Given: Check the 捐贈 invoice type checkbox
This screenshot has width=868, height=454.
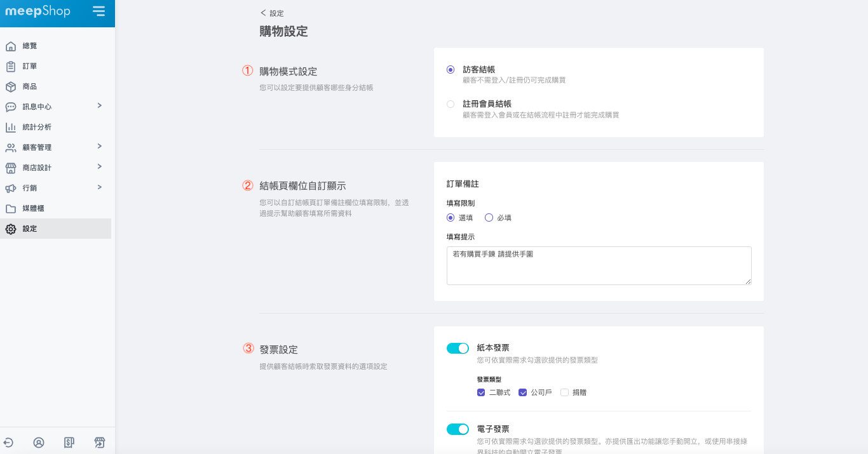Looking at the screenshot, I should (564, 392).
